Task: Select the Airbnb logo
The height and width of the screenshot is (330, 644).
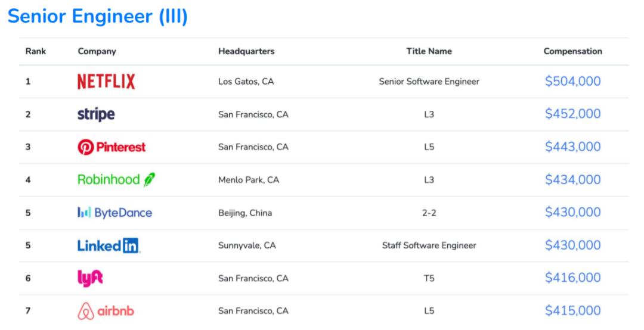Action: [x=106, y=311]
